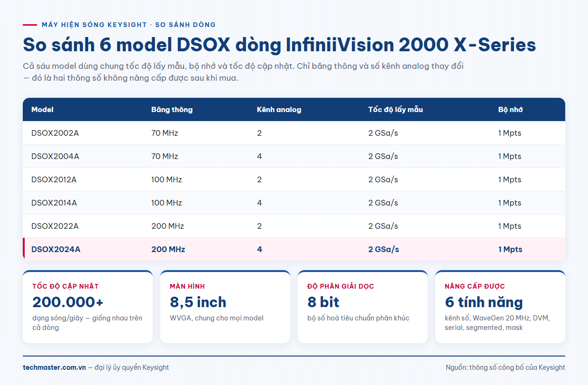Screen dimensions: 588x385
Task: Click 100 MHz in the DSOX2012A row
Action: [166, 179]
